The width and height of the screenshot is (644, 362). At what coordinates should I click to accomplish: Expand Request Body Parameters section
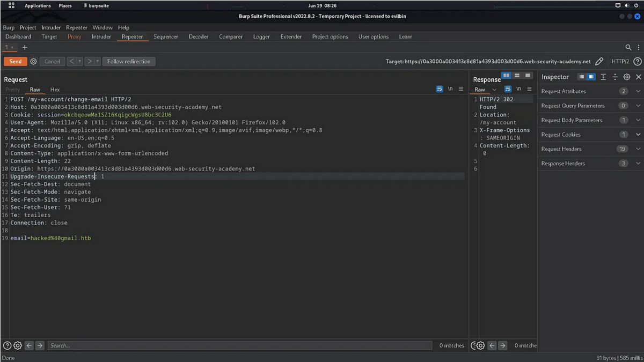(638, 121)
